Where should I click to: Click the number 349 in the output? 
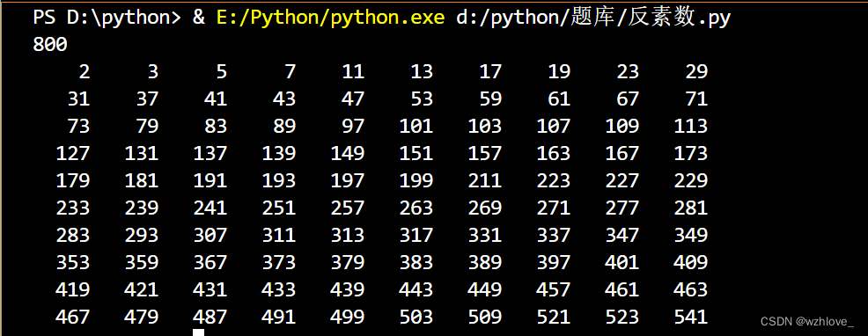pos(691,235)
